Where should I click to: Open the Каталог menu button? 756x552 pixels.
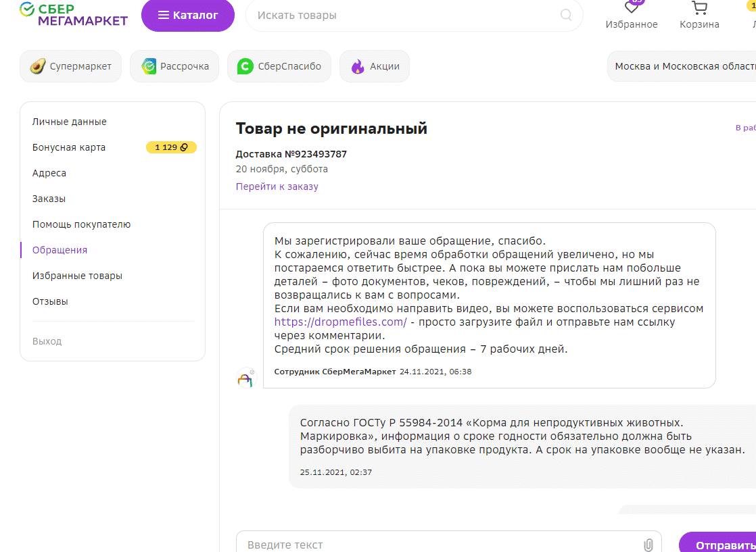pyautogui.click(x=188, y=16)
